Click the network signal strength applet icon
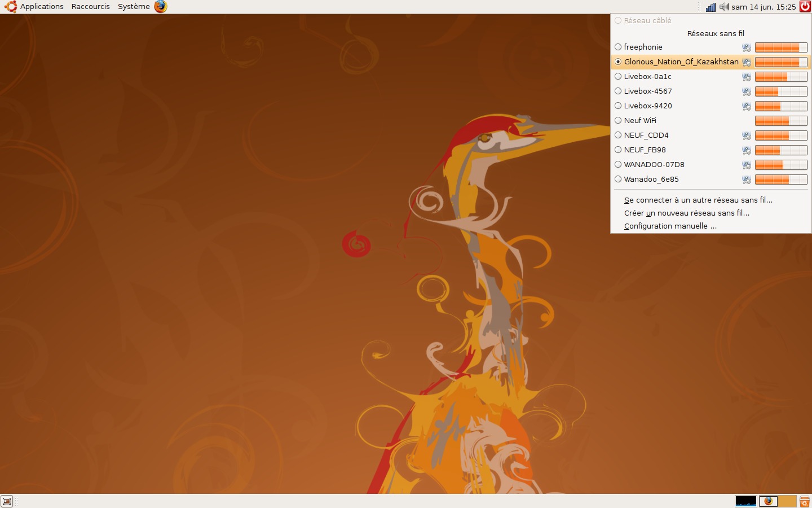 pyautogui.click(x=710, y=7)
